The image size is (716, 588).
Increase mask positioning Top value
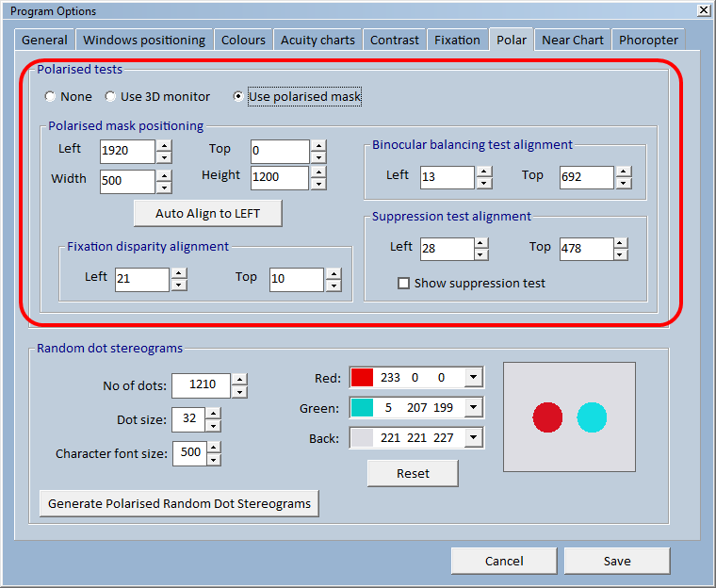(318, 146)
